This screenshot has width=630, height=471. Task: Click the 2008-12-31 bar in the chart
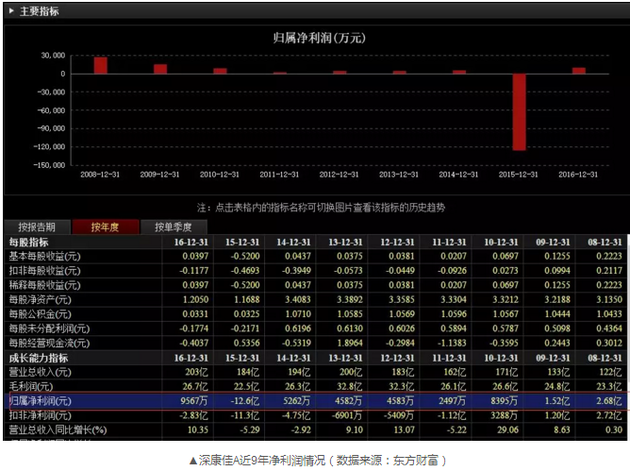[100, 65]
